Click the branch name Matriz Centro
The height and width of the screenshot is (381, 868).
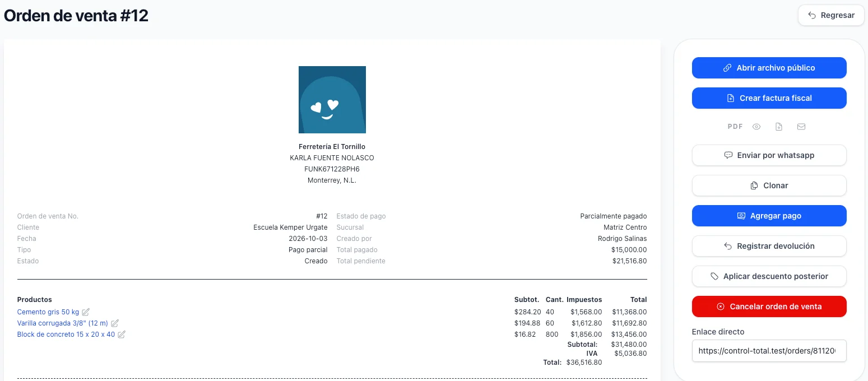[625, 227]
